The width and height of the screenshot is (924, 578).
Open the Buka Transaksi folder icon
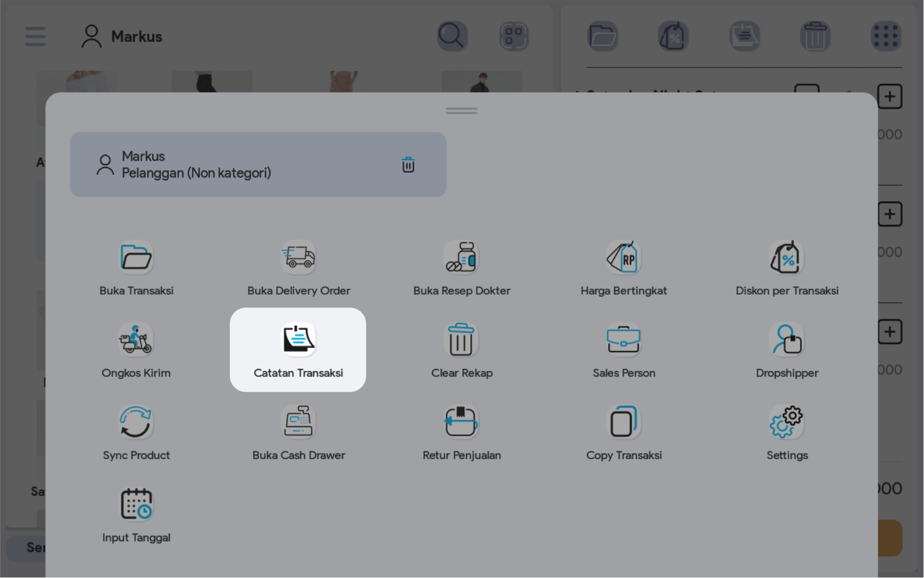coord(136,258)
